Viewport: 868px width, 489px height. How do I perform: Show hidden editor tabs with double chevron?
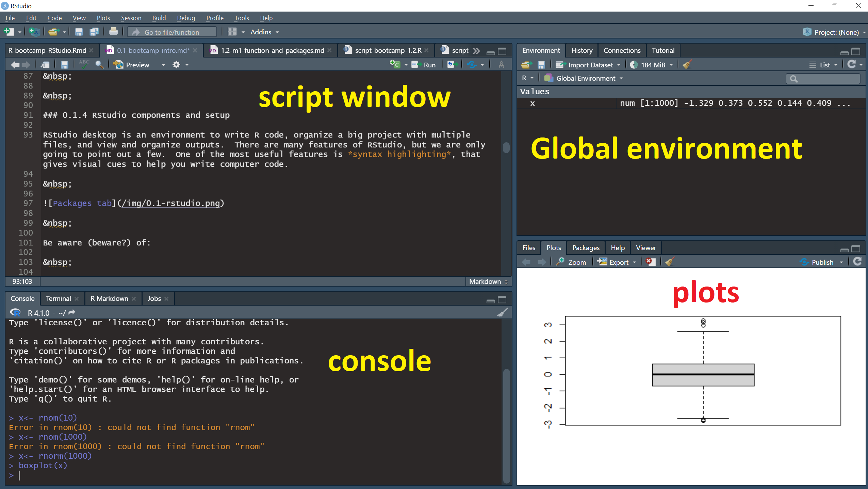point(476,51)
